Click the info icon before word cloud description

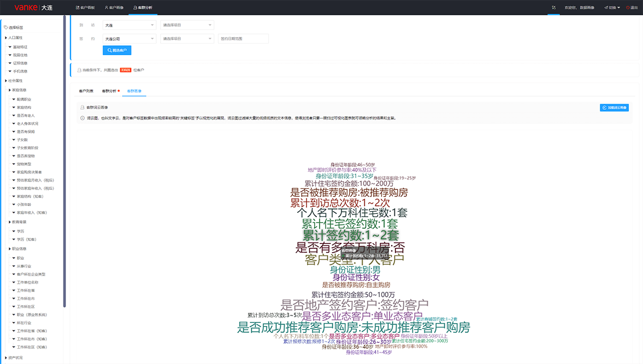pyautogui.click(x=82, y=118)
